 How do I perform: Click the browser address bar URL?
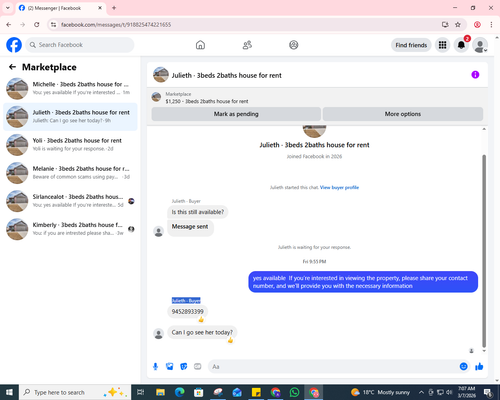point(116,25)
